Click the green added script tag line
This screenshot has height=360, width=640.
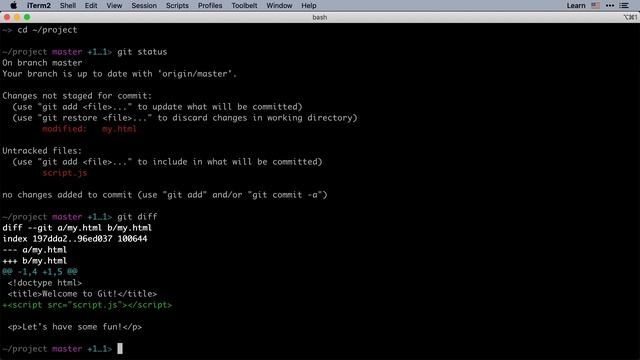(87, 305)
